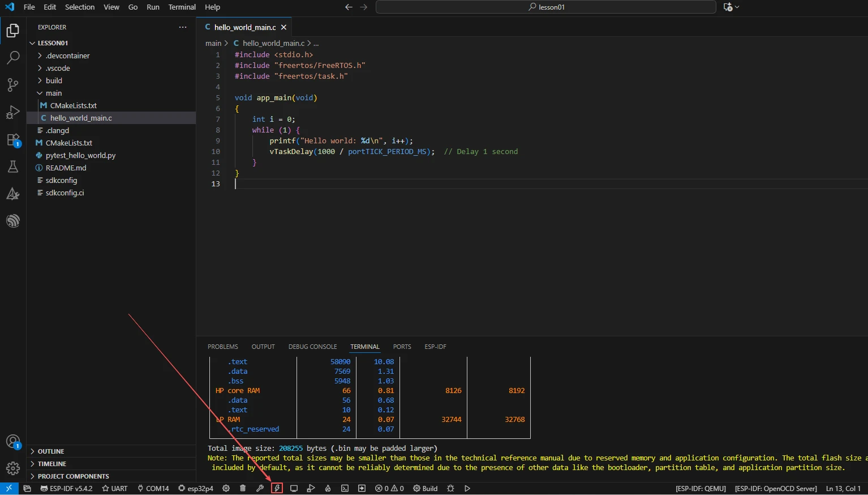Collapse the main folder
This screenshot has height=495, width=868.
[x=54, y=93]
